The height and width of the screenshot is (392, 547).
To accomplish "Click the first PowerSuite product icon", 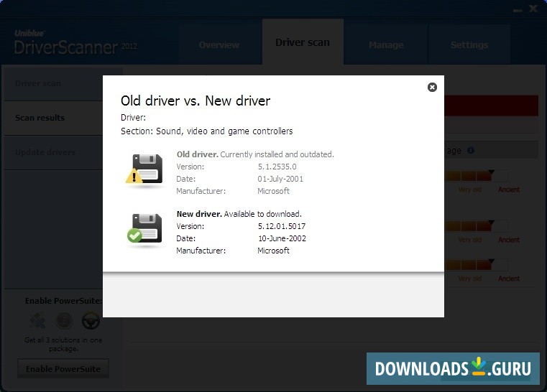I will click(x=37, y=321).
